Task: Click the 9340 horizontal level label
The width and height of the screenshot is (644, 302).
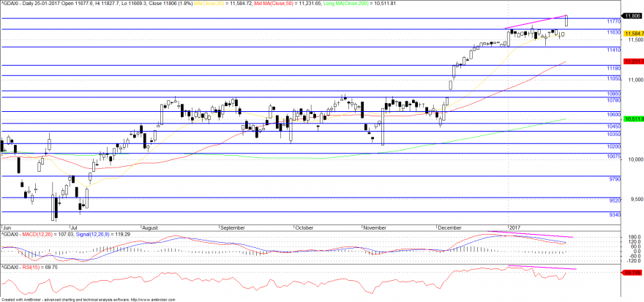Action: (615, 214)
